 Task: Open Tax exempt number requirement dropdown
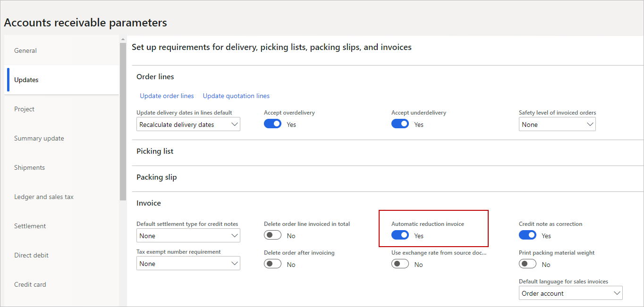[188, 264]
